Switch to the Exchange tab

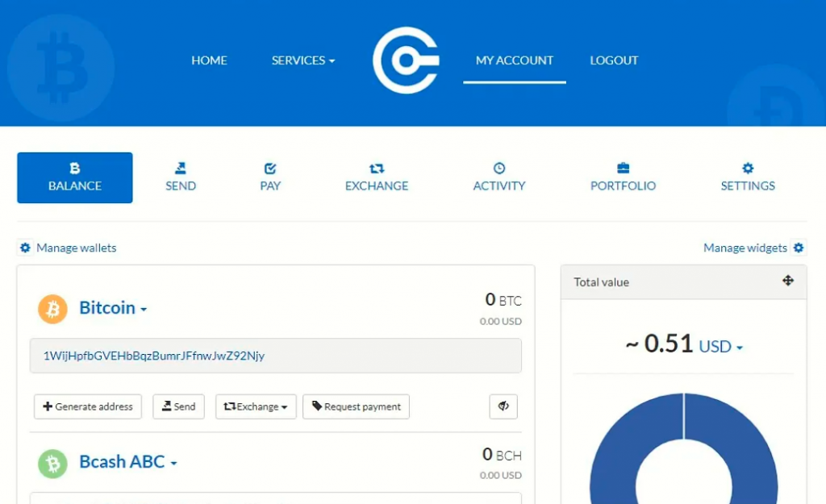tap(377, 177)
